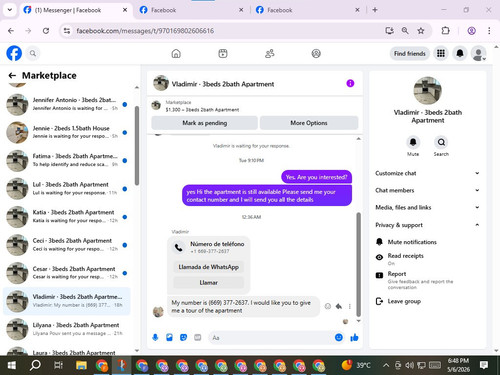Switch to the second Facebook tab
The image size is (500, 375).
[x=191, y=10]
